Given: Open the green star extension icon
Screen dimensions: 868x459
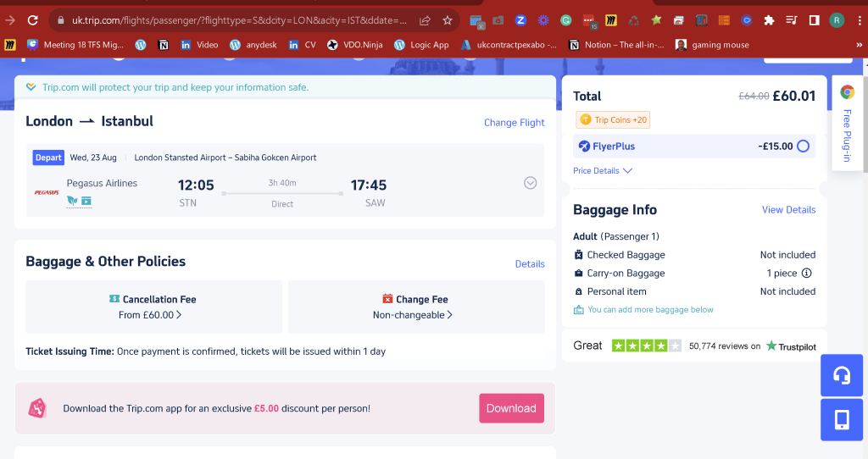Looking at the screenshot, I should pos(656,20).
